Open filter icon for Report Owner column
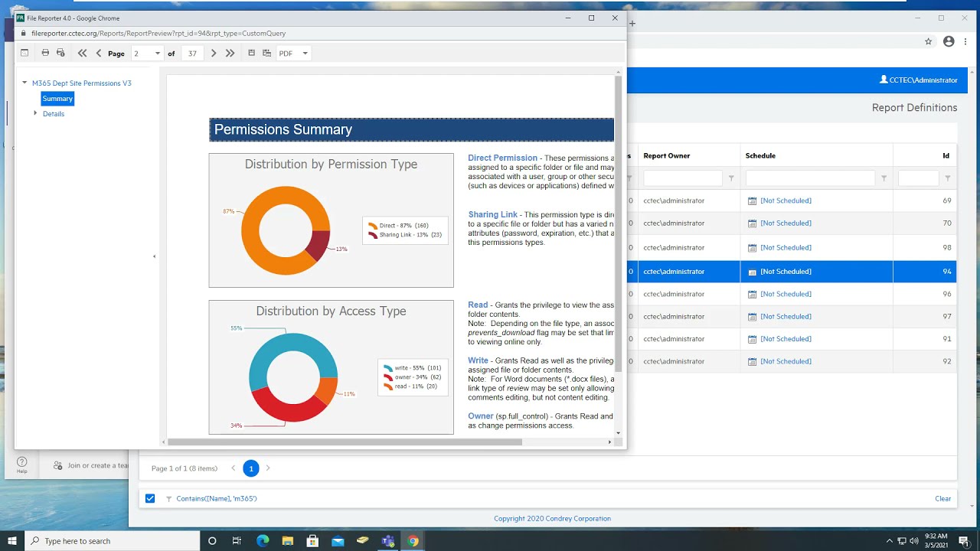Viewport: 980px width, 551px height. 731,178
